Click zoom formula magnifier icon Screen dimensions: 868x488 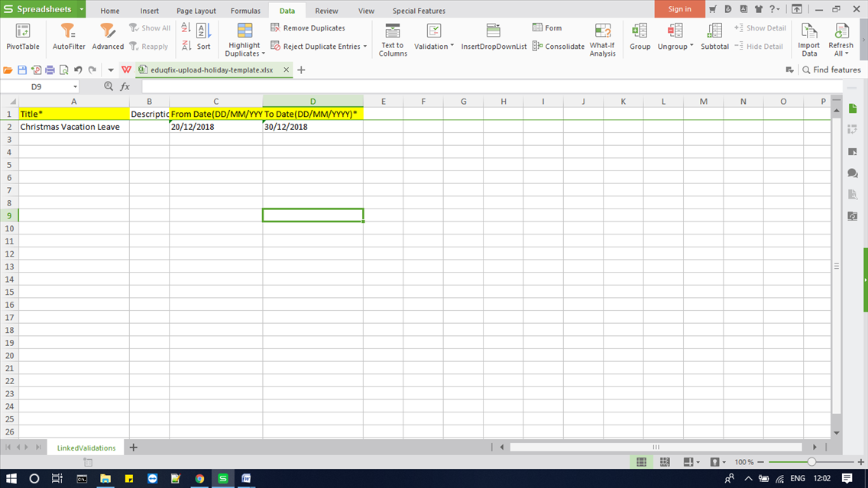point(108,86)
